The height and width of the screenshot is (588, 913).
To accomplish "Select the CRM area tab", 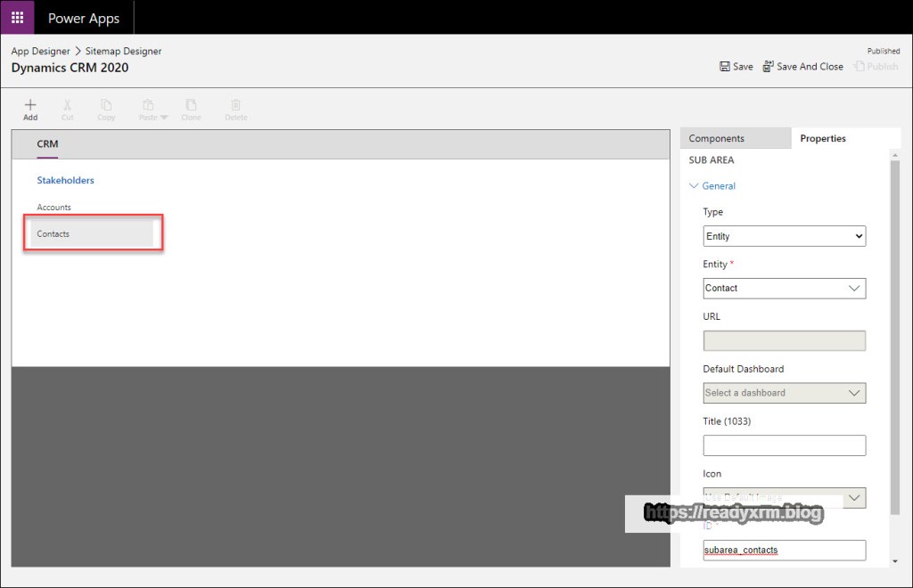I will (47, 143).
